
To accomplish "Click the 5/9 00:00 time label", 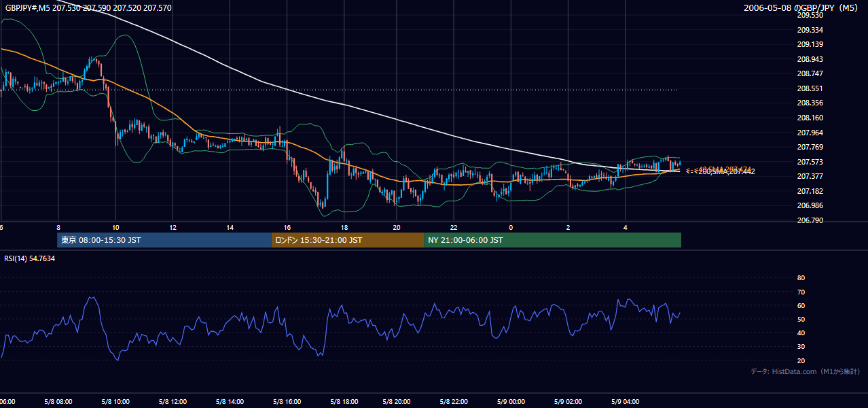I will (x=511, y=402).
